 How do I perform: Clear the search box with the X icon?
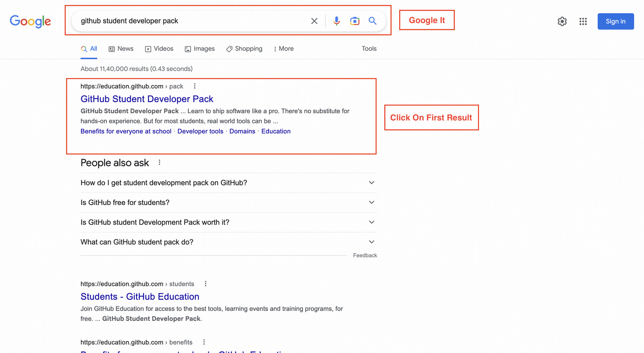click(314, 21)
